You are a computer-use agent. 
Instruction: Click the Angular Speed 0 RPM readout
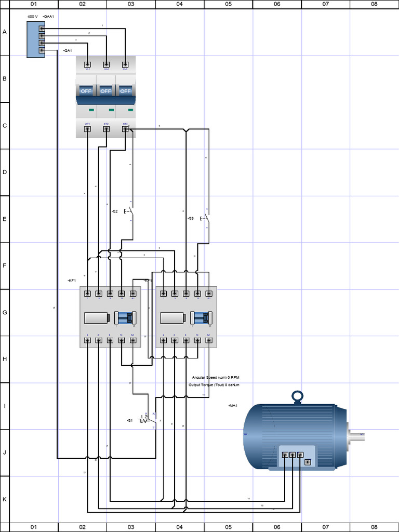[216, 377]
